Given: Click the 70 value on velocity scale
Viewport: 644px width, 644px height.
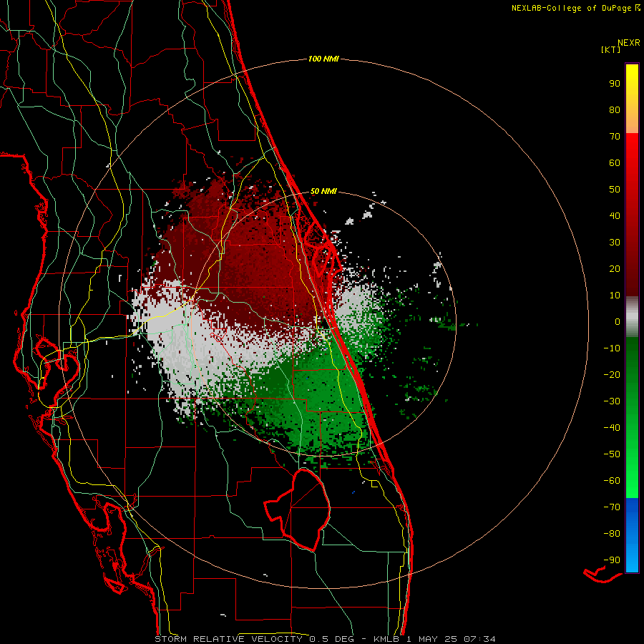Looking at the screenshot, I should pyautogui.click(x=615, y=137).
